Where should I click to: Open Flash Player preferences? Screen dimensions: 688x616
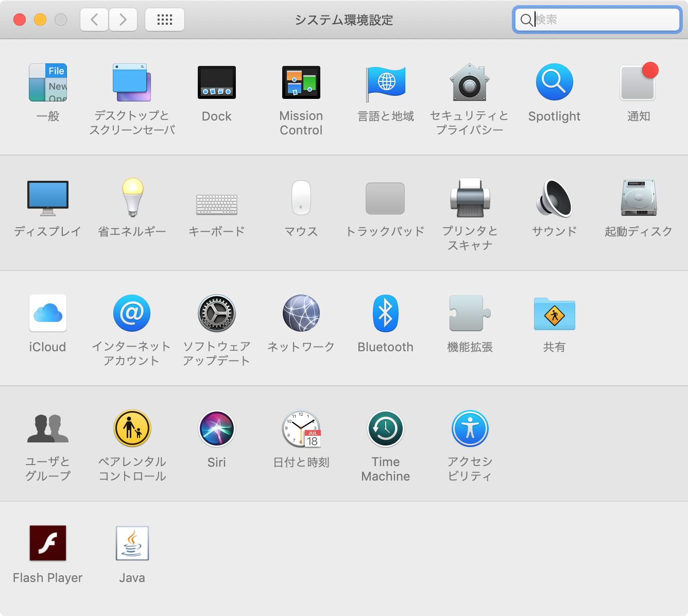coord(47,542)
